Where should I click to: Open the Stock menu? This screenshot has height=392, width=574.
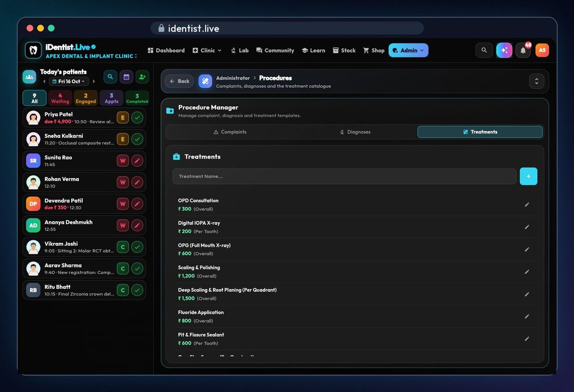pos(344,50)
